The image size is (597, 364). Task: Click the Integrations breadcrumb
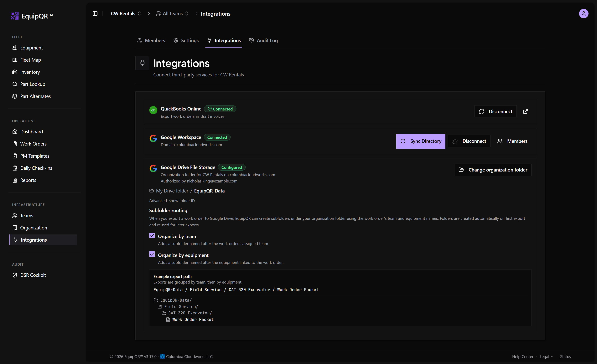tap(215, 14)
